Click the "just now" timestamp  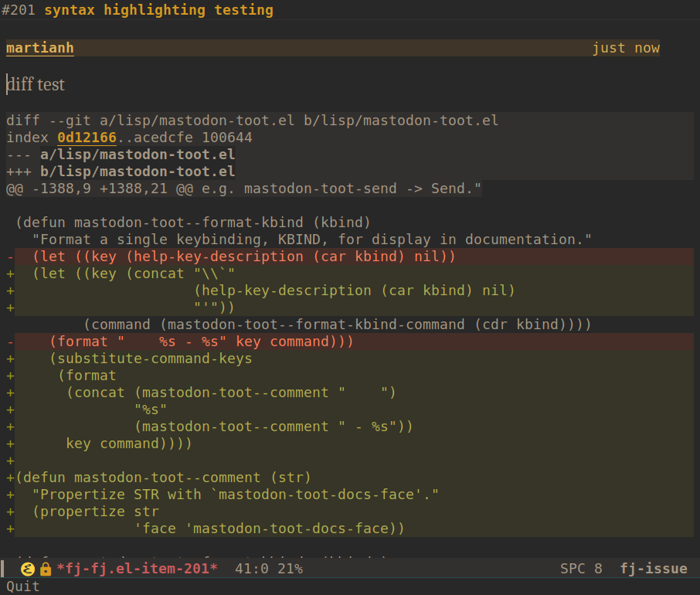[x=627, y=48]
